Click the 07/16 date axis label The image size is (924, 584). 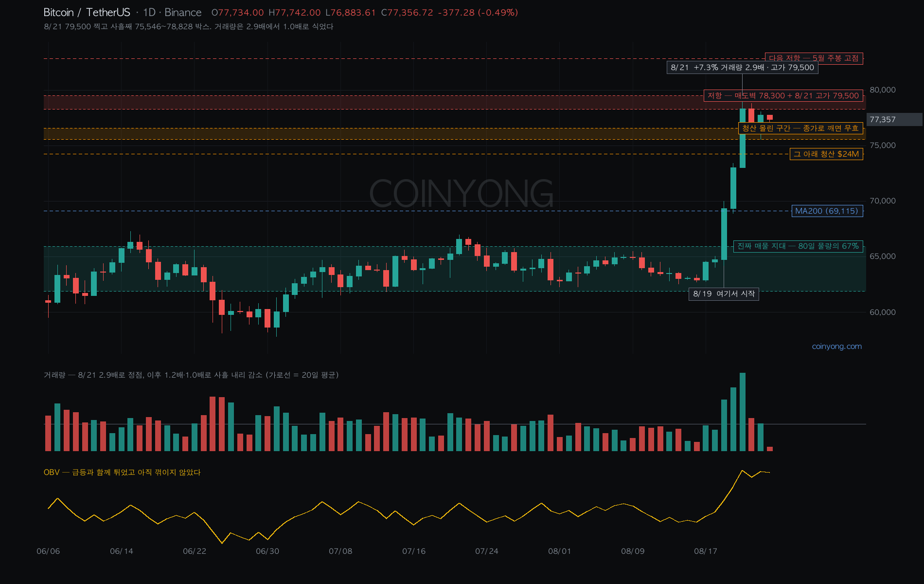click(x=414, y=551)
